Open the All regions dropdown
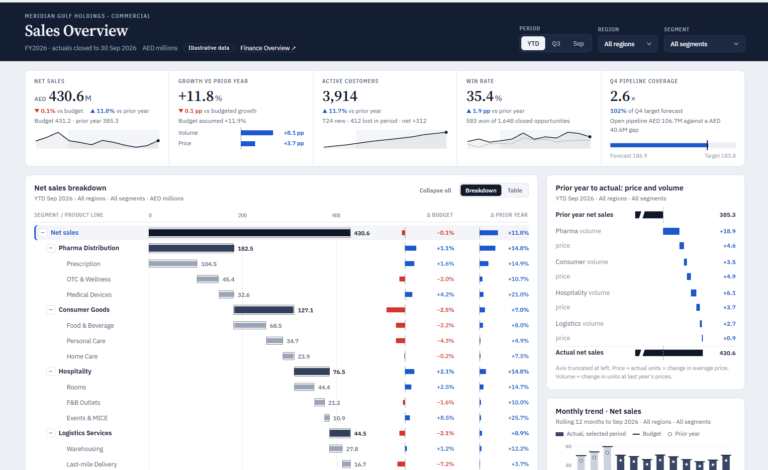 627,44
